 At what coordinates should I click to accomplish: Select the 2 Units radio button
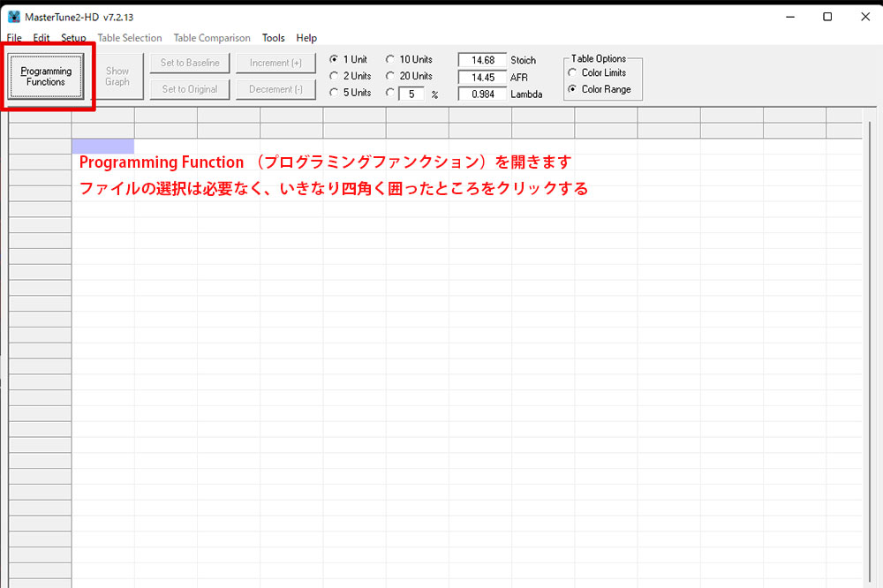coord(334,76)
